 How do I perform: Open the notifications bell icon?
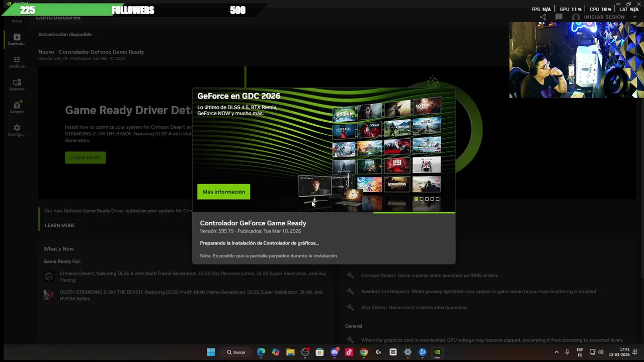click(635, 352)
